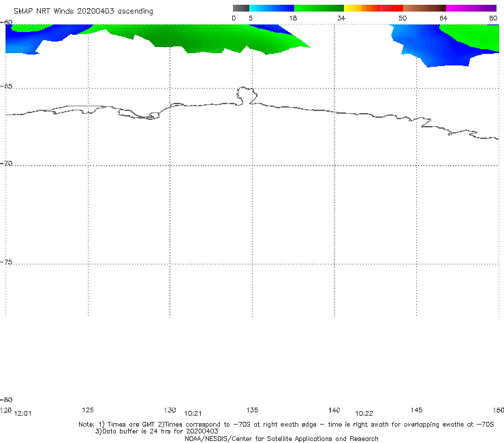This screenshot has height=443, width=504.
Task: Select the yellow-orange segment of the color bar
Action: coord(361,8)
